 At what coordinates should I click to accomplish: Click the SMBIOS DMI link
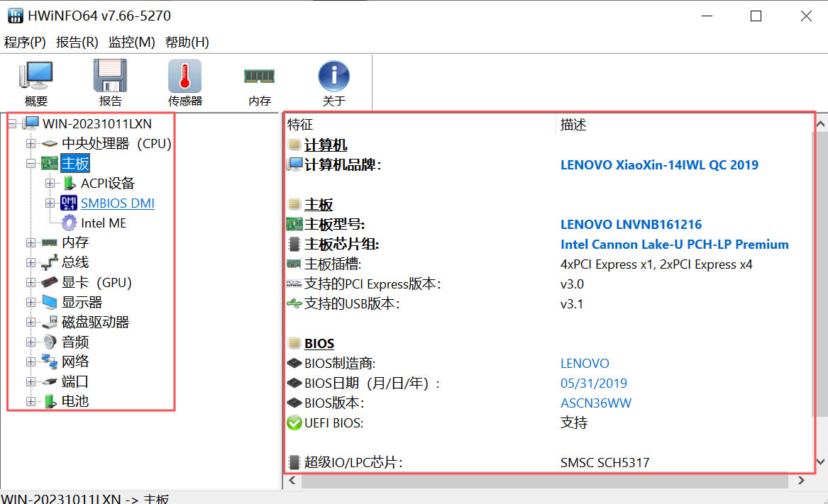click(x=117, y=203)
